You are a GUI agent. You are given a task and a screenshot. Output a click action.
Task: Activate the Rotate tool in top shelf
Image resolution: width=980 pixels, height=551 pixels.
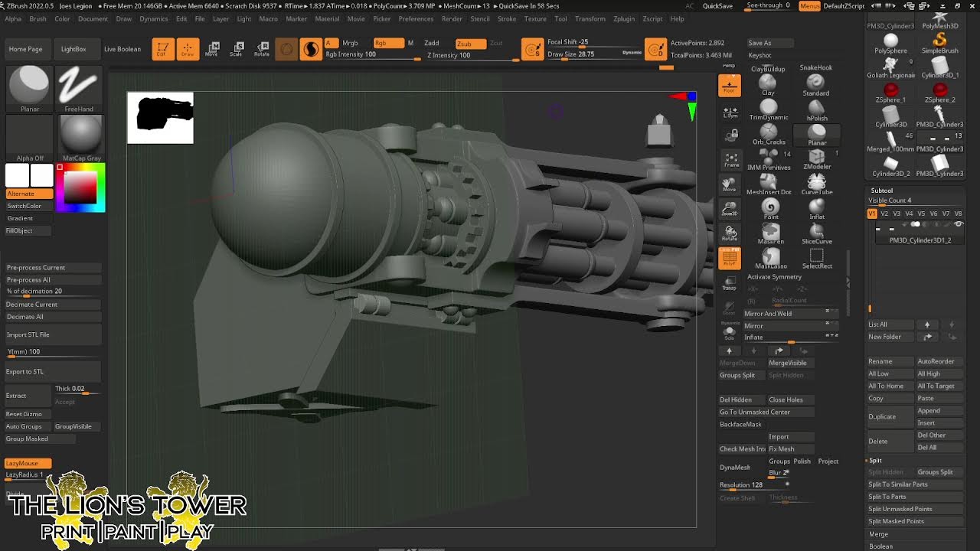pos(262,49)
